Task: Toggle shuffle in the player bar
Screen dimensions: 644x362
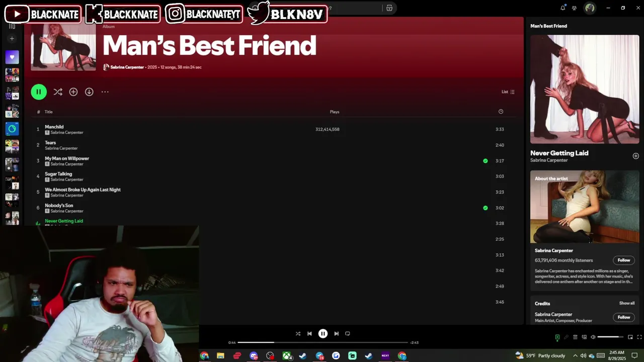Action: pos(298,333)
